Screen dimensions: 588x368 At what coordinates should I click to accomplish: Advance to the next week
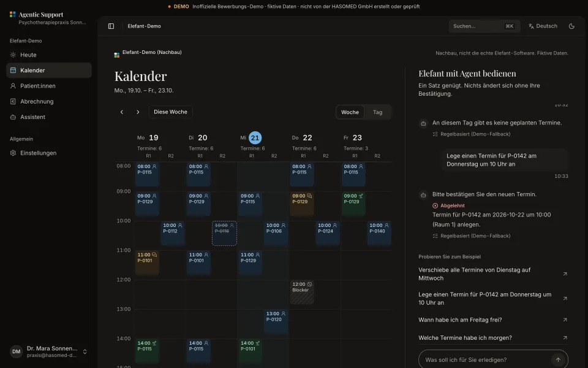pos(138,112)
